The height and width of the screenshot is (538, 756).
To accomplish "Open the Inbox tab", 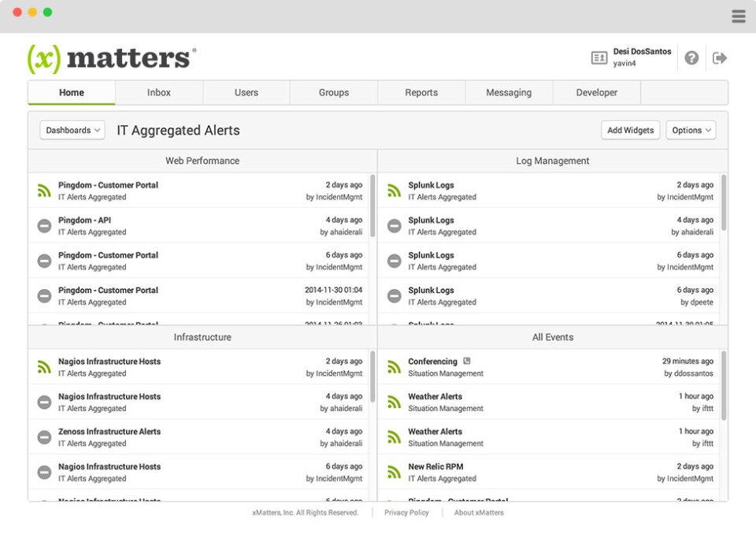I will [158, 93].
